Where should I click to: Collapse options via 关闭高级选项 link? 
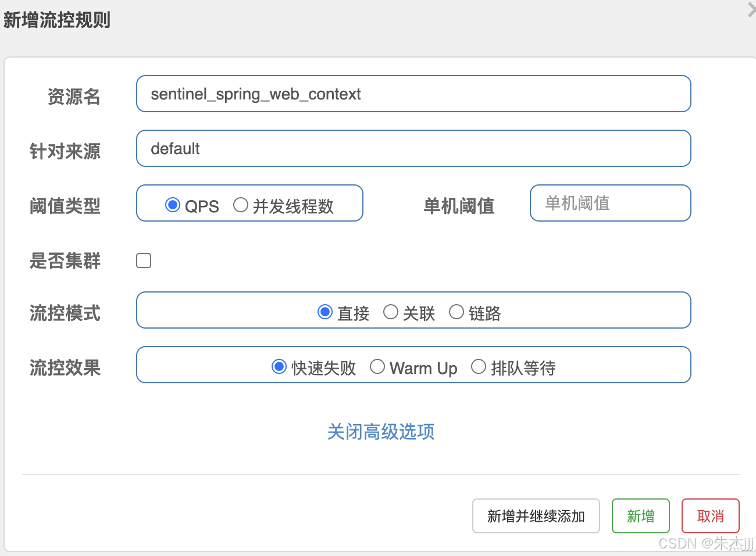pyautogui.click(x=381, y=432)
